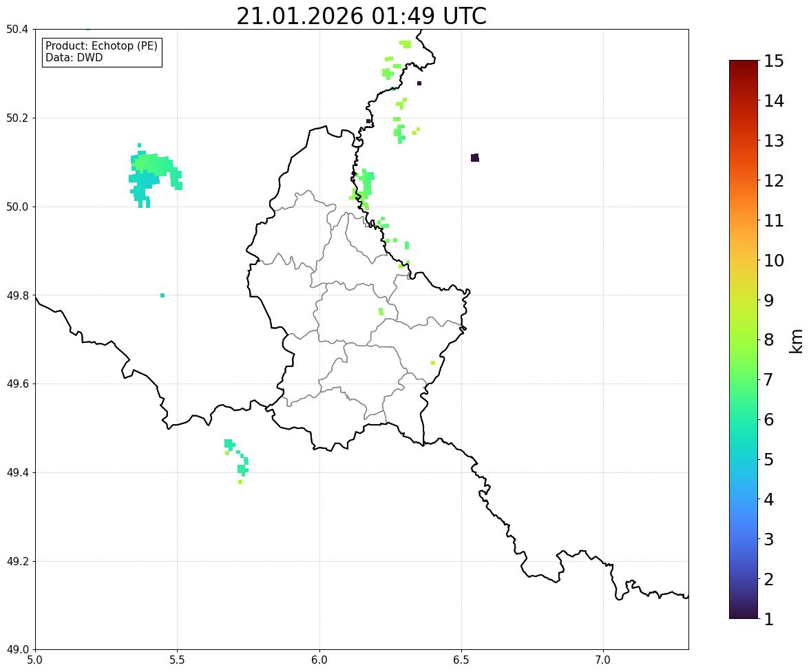This screenshot has width=811, height=672.
Task: Click the y-axis label '49.0'
Action: (x=17, y=650)
